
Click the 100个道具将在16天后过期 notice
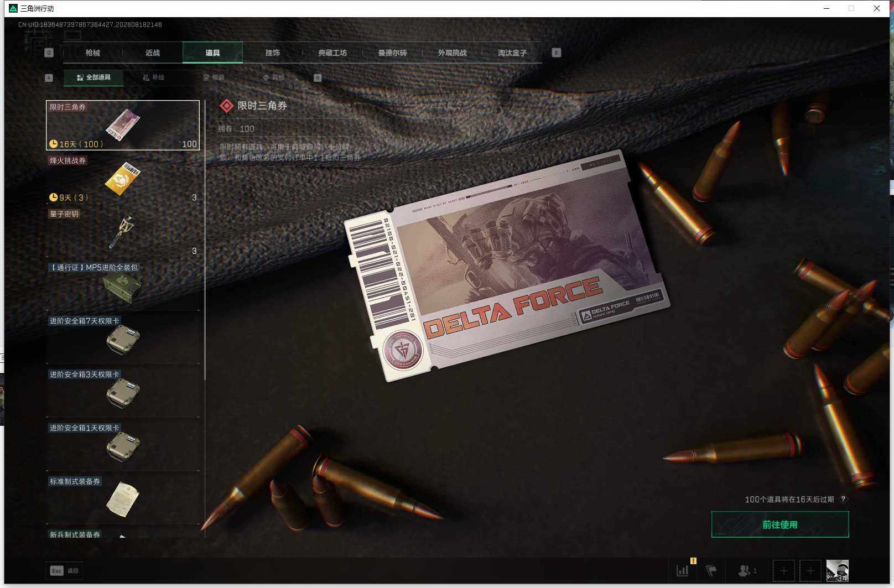click(x=789, y=499)
